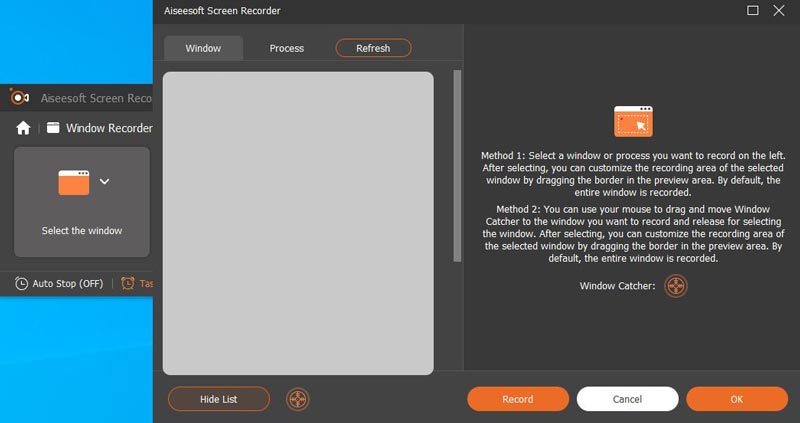Maximize the Aiseesoft Screen Recorder dialog
800x423 pixels.
click(x=753, y=11)
